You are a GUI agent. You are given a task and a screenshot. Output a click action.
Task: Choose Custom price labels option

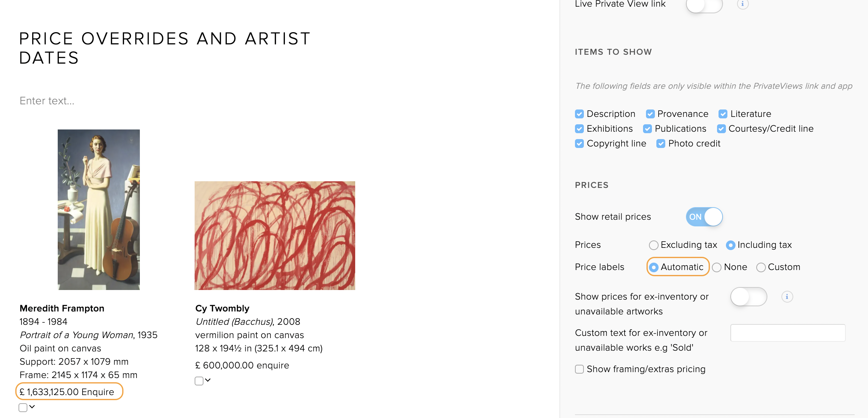(761, 267)
